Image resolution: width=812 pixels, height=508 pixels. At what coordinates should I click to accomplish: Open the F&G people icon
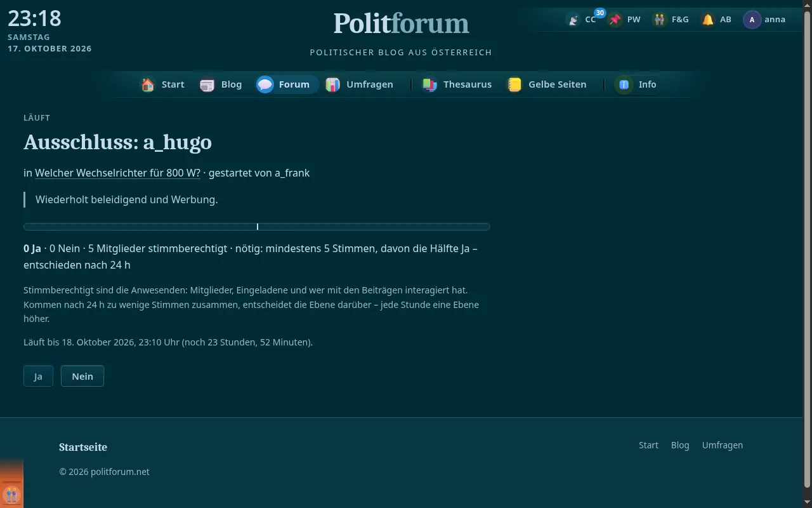[660, 20]
